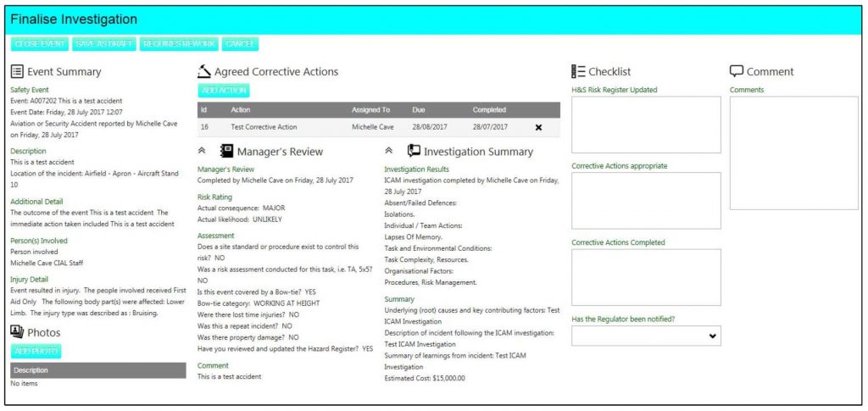The width and height of the screenshot is (868, 411).
Task: Click the Investigation Summary icon
Action: click(x=414, y=151)
